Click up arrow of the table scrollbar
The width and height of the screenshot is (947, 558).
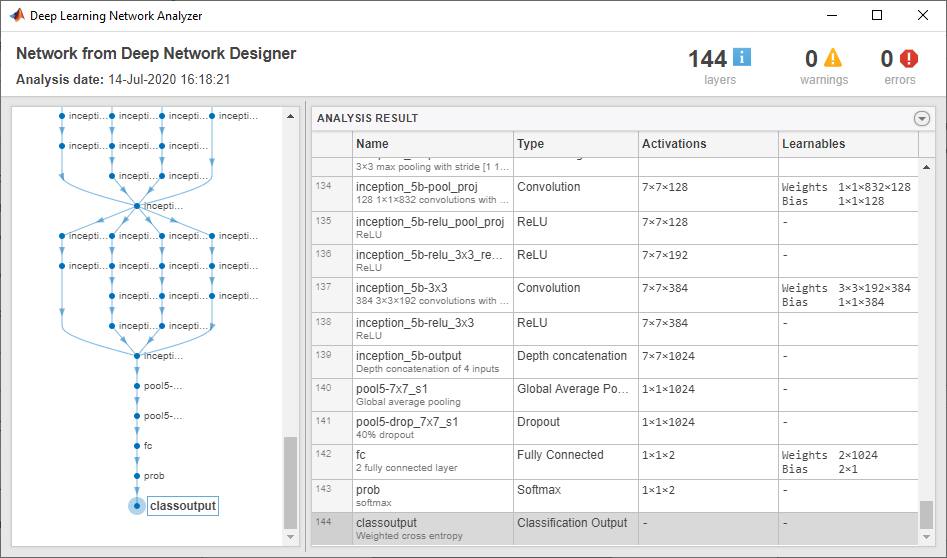(926, 167)
